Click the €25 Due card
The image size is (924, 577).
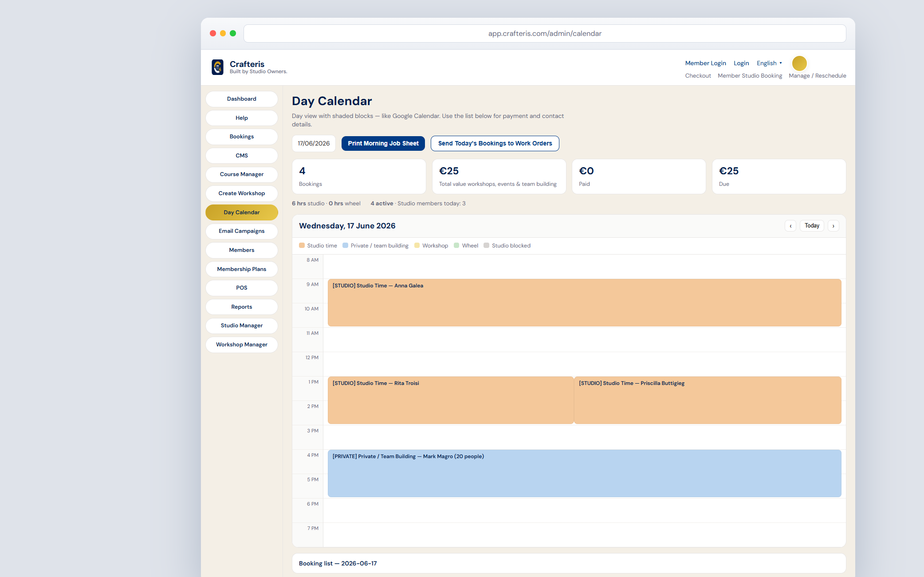[779, 177]
